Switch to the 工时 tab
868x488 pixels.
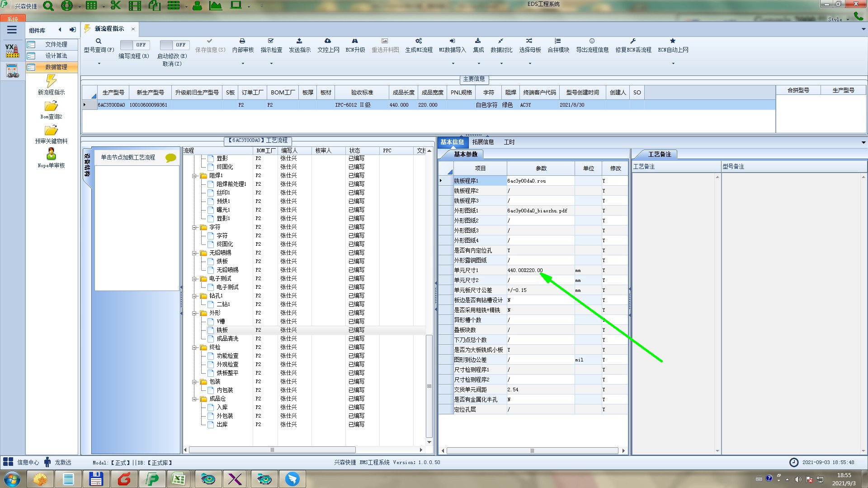(509, 142)
